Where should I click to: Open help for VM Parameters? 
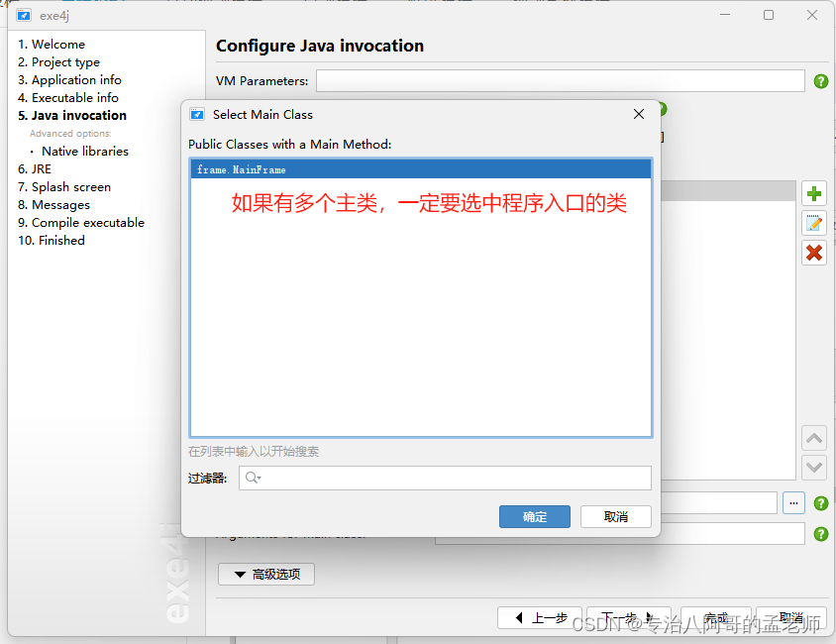(x=820, y=80)
